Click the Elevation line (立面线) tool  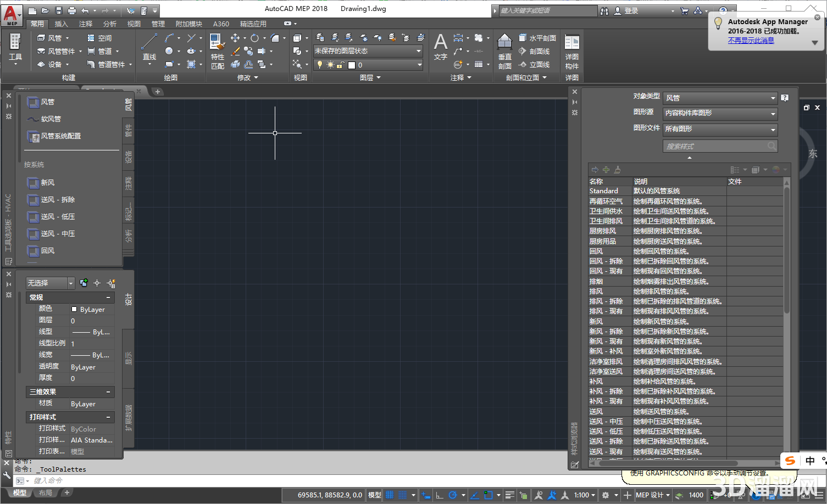[534, 64]
